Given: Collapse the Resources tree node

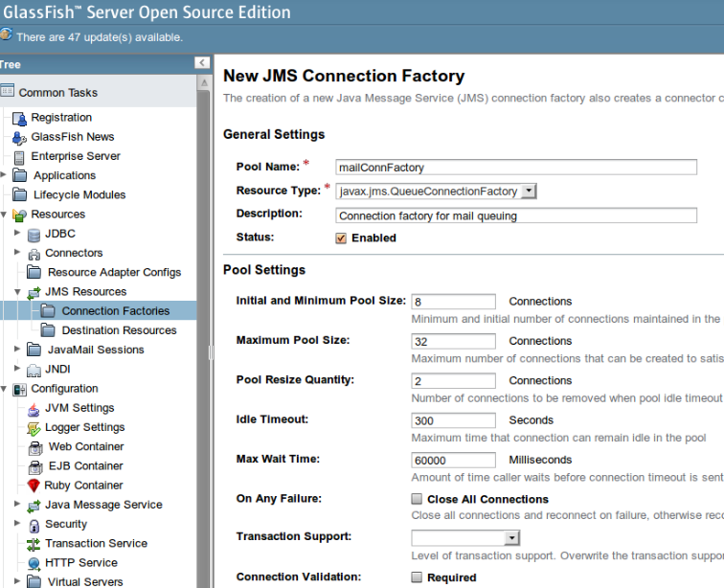Looking at the screenshot, I should (3, 215).
